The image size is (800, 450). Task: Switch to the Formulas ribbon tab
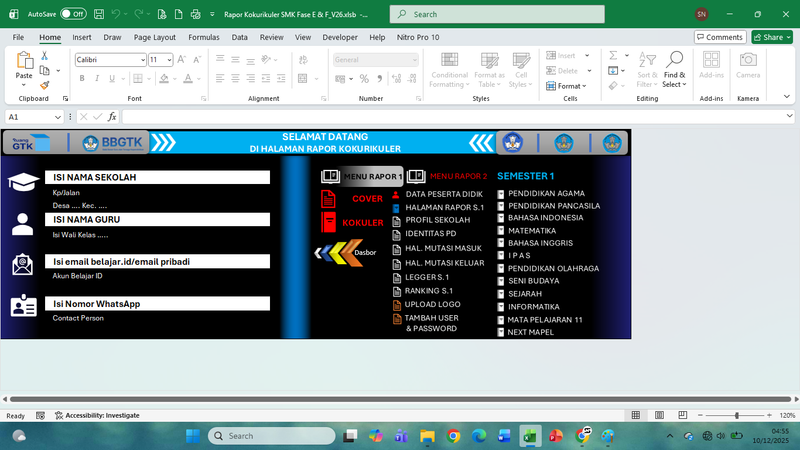pos(203,37)
